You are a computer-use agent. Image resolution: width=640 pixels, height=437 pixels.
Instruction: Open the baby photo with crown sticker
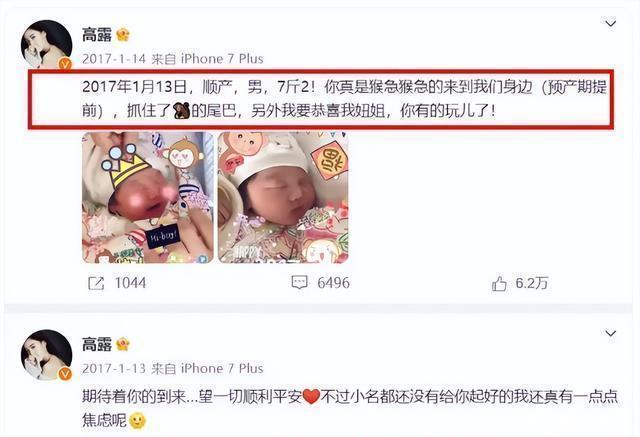pyautogui.click(x=148, y=197)
